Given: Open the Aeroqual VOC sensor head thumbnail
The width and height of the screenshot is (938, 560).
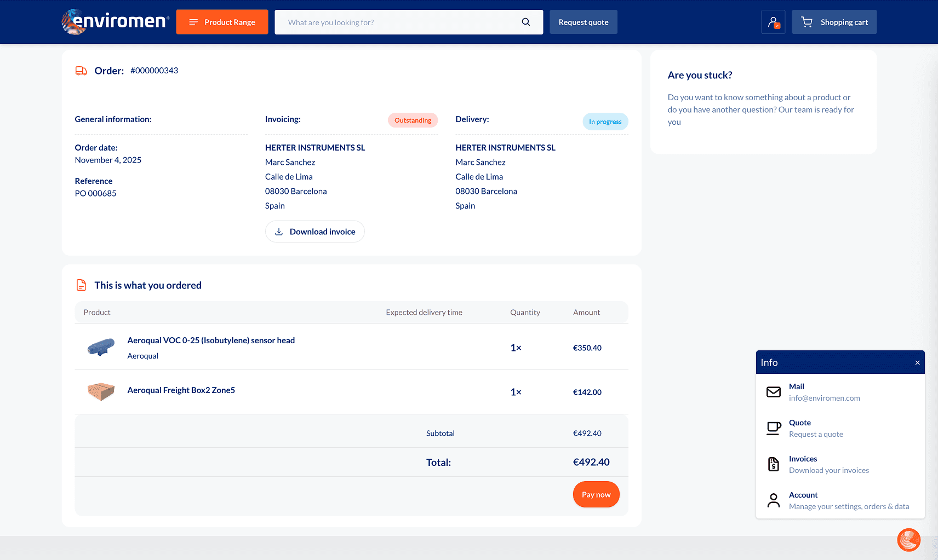Looking at the screenshot, I should [101, 347].
